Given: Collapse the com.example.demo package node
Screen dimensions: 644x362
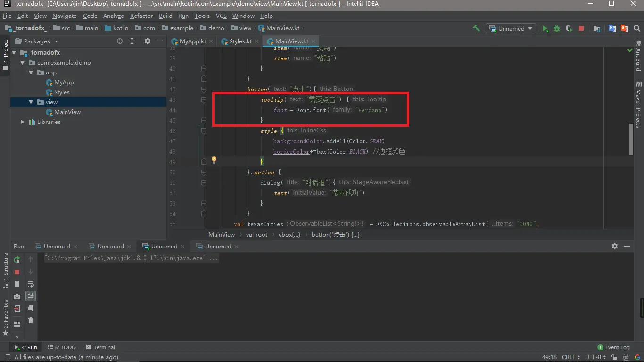Looking at the screenshot, I should pyautogui.click(x=22, y=63).
